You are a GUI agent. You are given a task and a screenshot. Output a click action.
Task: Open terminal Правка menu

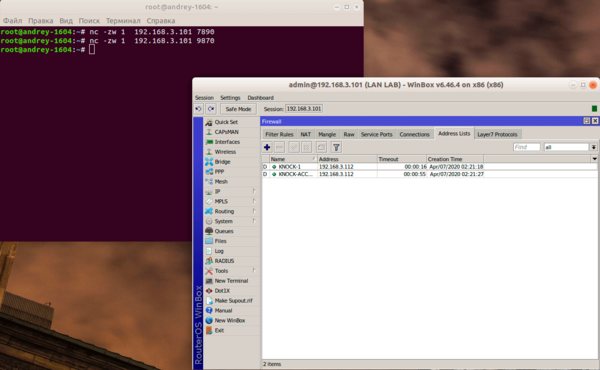pos(41,21)
